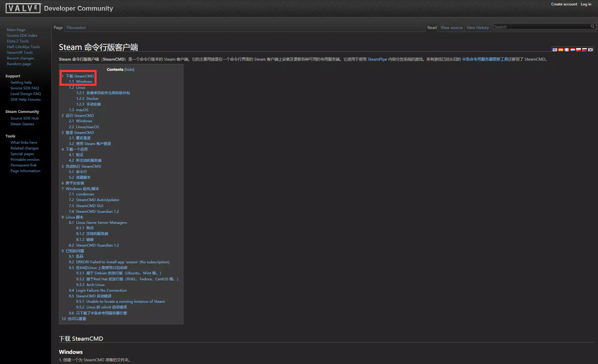This screenshot has width=598, height=364.
Task: Click the search magnifier icon
Action: tap(592, 27)
